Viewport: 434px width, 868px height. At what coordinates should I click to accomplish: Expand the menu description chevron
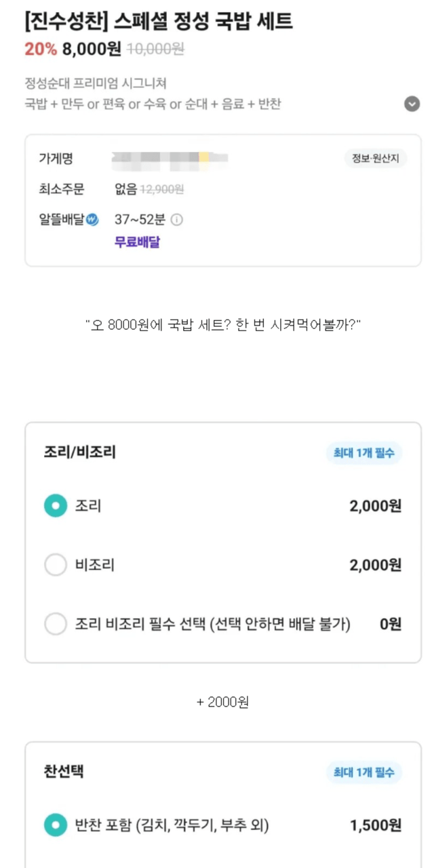point(412,104)
